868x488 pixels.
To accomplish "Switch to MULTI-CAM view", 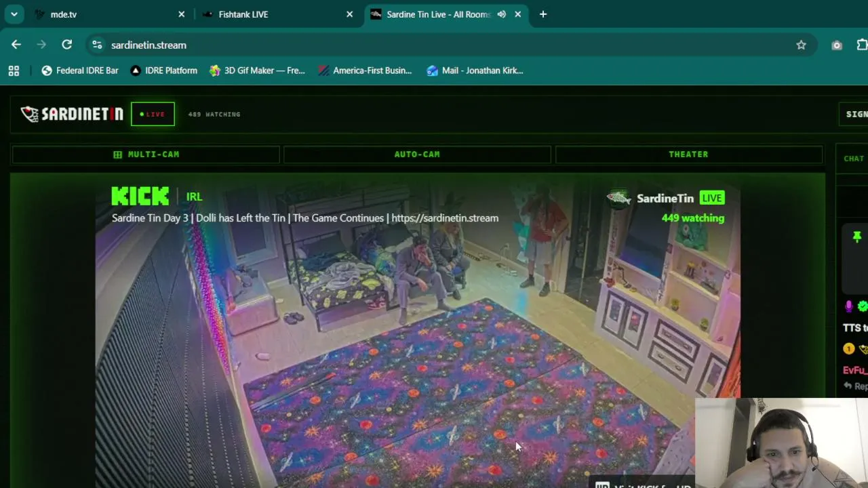I will coord(146,155).
